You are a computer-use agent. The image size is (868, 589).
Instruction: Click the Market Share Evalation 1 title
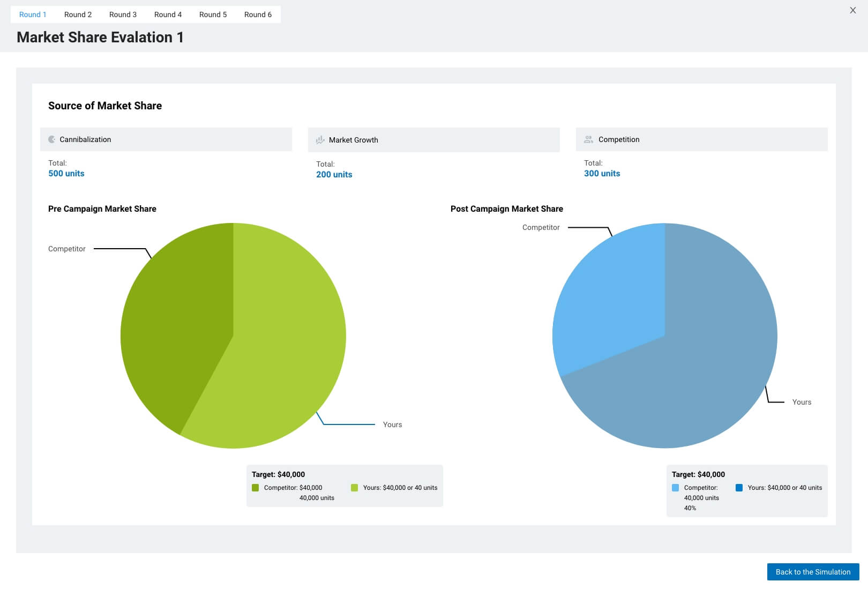(x=100, y=37)
